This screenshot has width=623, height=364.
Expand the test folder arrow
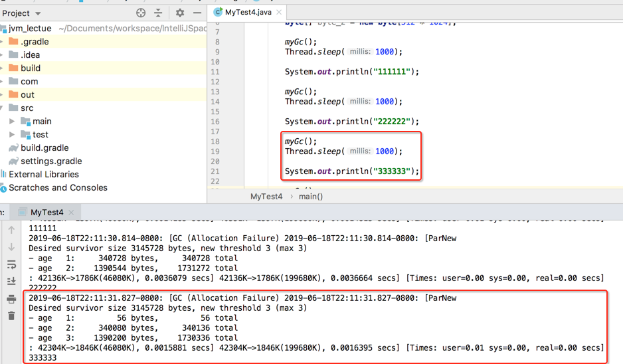click(x=12, y=134)
